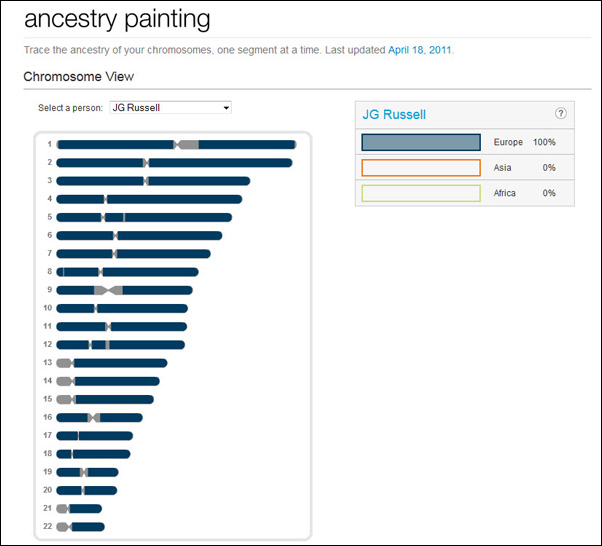Click the Europe 100% label
Screen dimensions: 602x546
tap(524, 142)
